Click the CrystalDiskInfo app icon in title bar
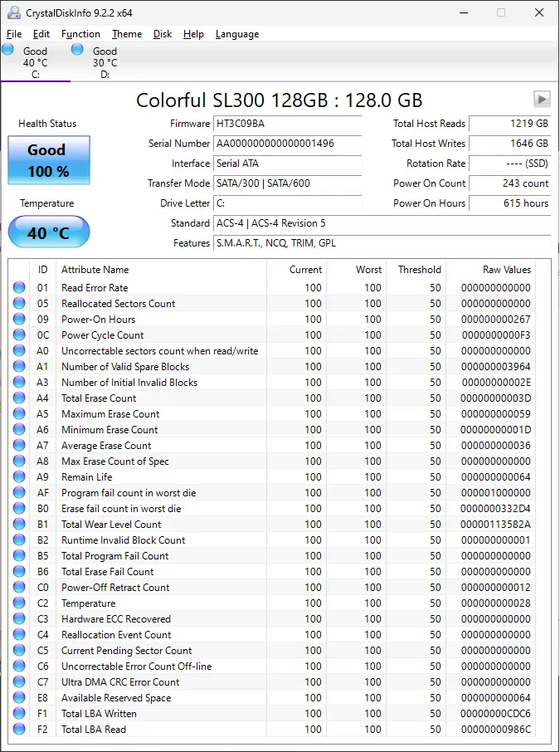The height and width of the screenshot is (752, 560). (x=13, y=12)
